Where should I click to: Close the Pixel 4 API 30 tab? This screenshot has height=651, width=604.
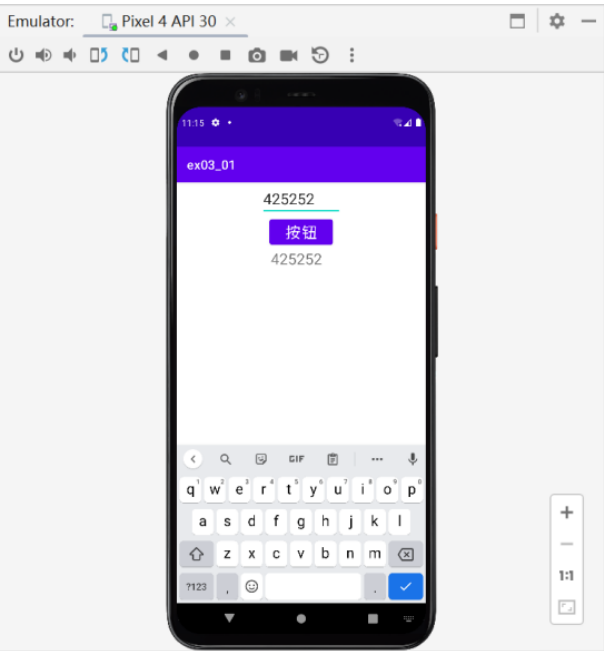[x=230, y=22]
